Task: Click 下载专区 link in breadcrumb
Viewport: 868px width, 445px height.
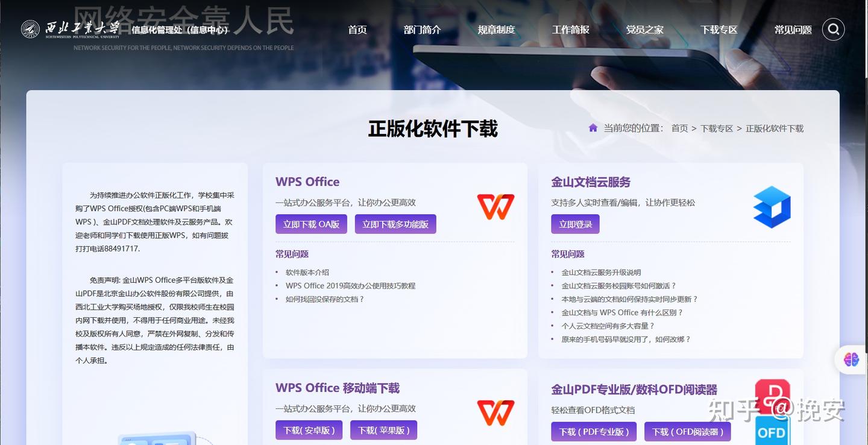Action: tap(717, 128)
